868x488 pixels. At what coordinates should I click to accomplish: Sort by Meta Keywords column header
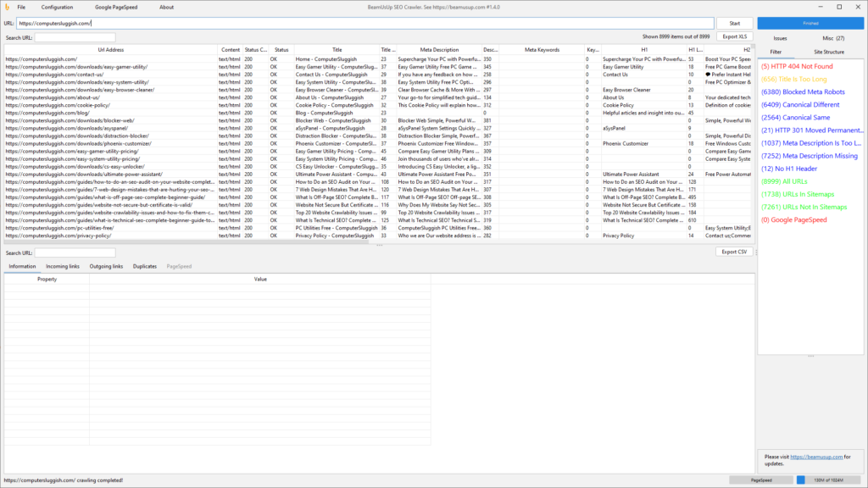(542, 50)
